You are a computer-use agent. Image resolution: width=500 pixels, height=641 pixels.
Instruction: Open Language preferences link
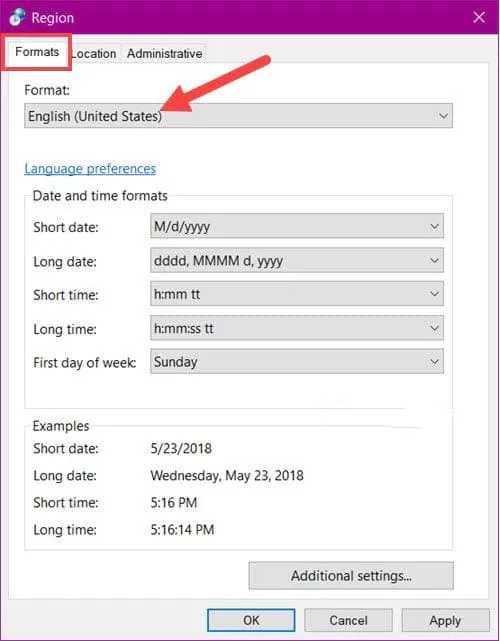coord(90,168)
